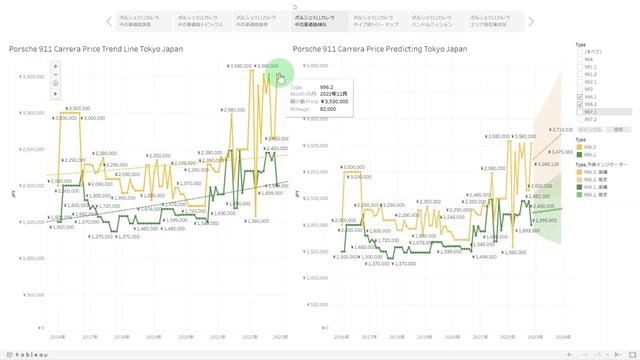Click the ¥3,713,036 forecast label

(562, 130)
